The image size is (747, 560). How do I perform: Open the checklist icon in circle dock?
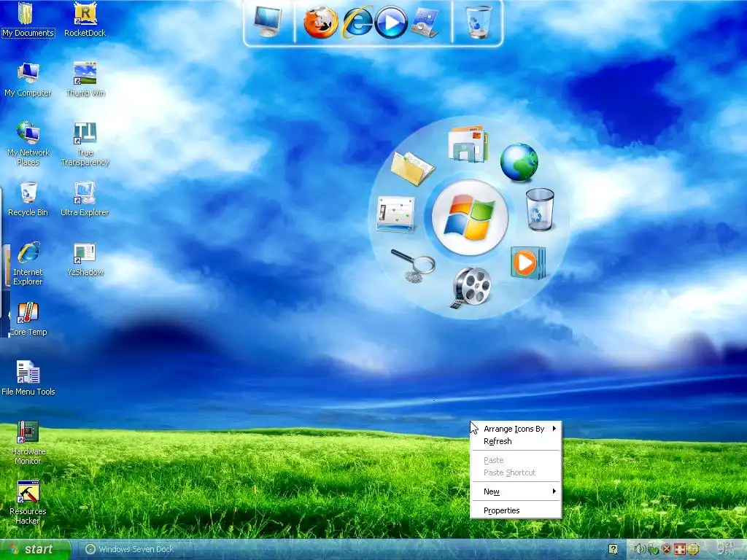pyautogui.click(x=395, y=214)
